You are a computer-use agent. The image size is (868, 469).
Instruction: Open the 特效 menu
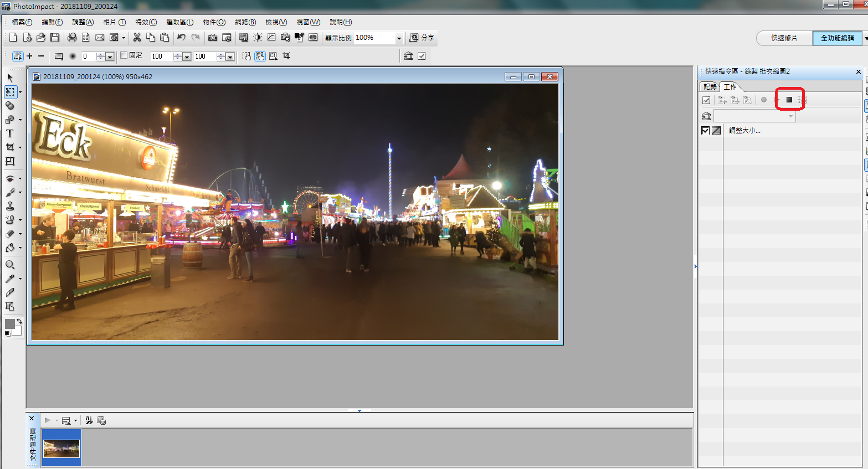point(146,22)
